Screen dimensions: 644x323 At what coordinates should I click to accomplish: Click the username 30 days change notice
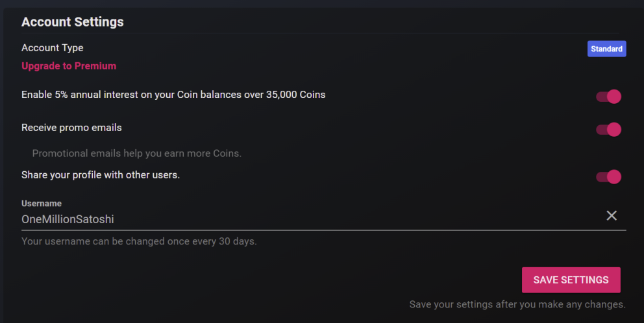pyautogui.click(x=139, y=241)
